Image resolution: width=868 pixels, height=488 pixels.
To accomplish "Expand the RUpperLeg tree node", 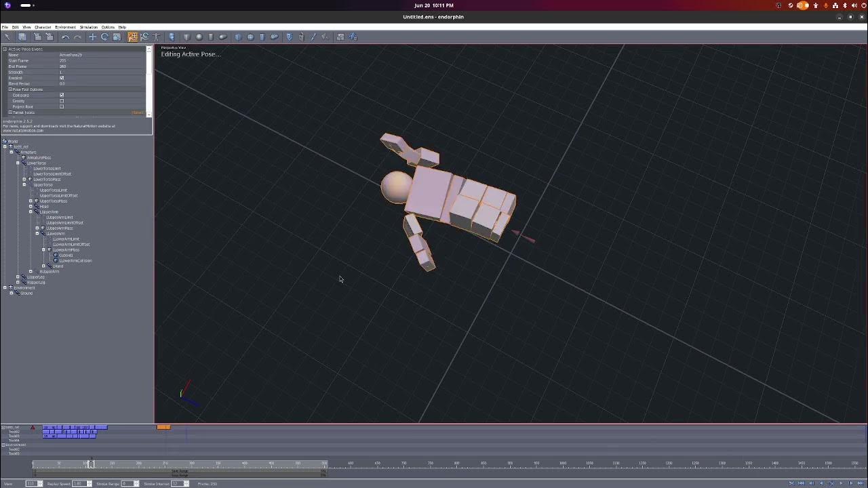I will pyautogui.click(x=18, y=283).
